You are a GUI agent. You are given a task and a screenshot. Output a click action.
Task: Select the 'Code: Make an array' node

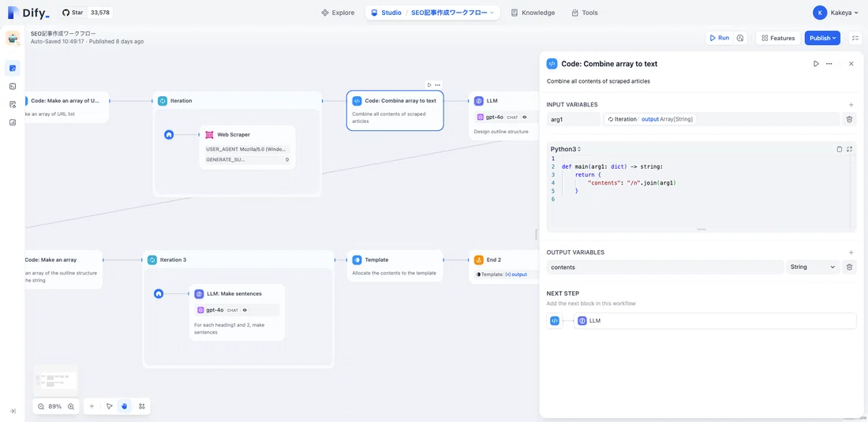(x=64, y=269)
